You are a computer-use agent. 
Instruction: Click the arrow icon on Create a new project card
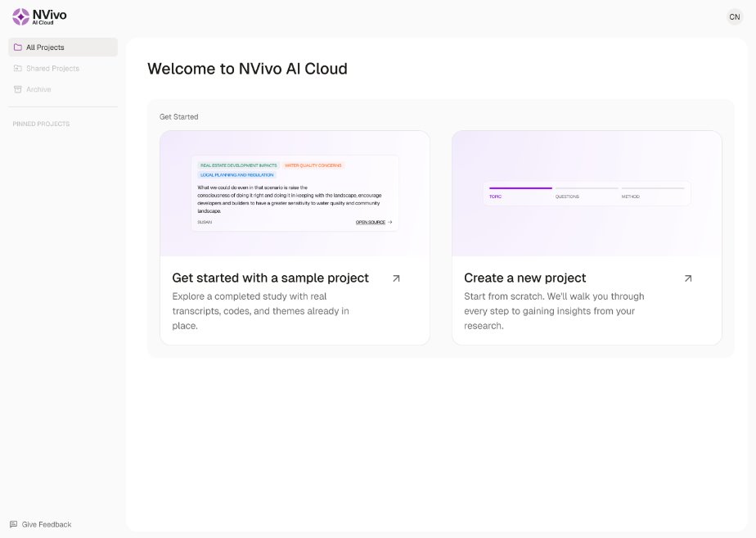688,278
